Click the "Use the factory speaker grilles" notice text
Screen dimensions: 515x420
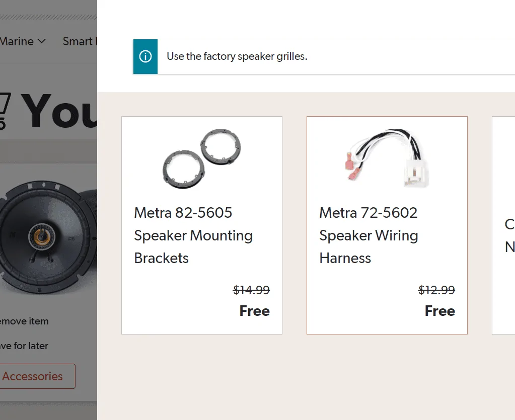[237, 56]
